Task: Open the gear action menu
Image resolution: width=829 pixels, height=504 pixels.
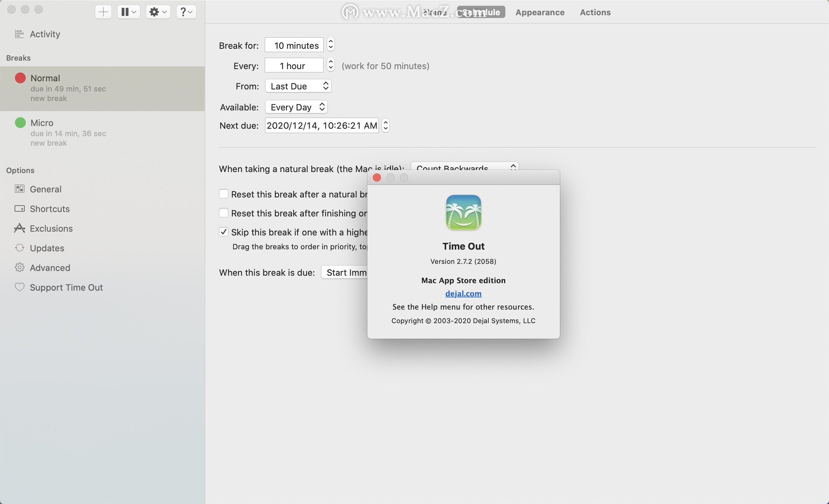Action: tap(158, 12)
